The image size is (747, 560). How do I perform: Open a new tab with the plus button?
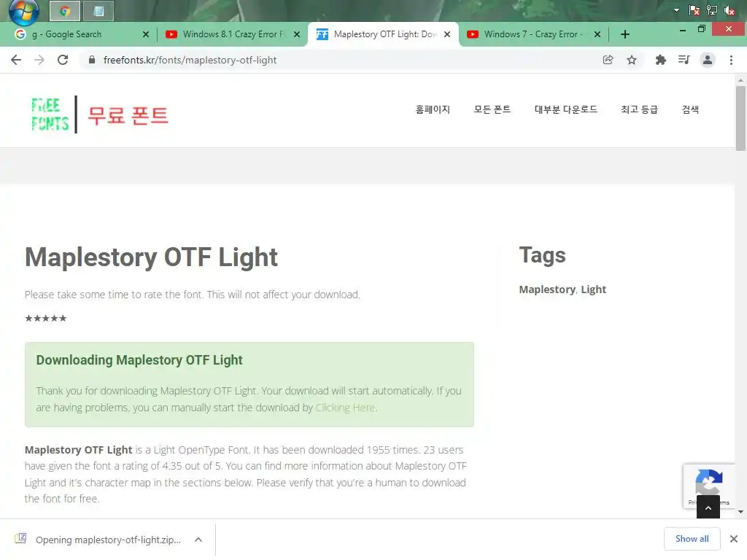[x=625, y=34]
